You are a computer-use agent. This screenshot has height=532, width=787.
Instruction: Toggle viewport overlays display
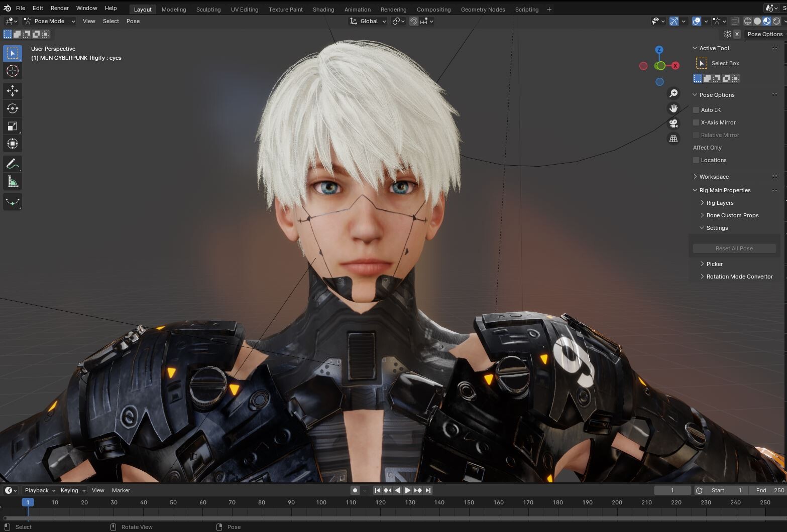point(697,21)
